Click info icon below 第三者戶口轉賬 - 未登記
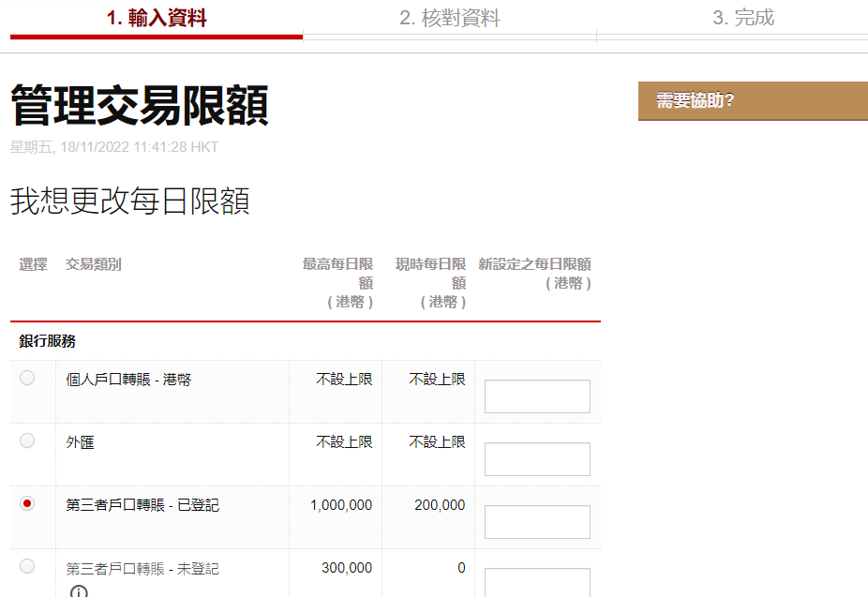868x597 pixels. click(79, 591)
